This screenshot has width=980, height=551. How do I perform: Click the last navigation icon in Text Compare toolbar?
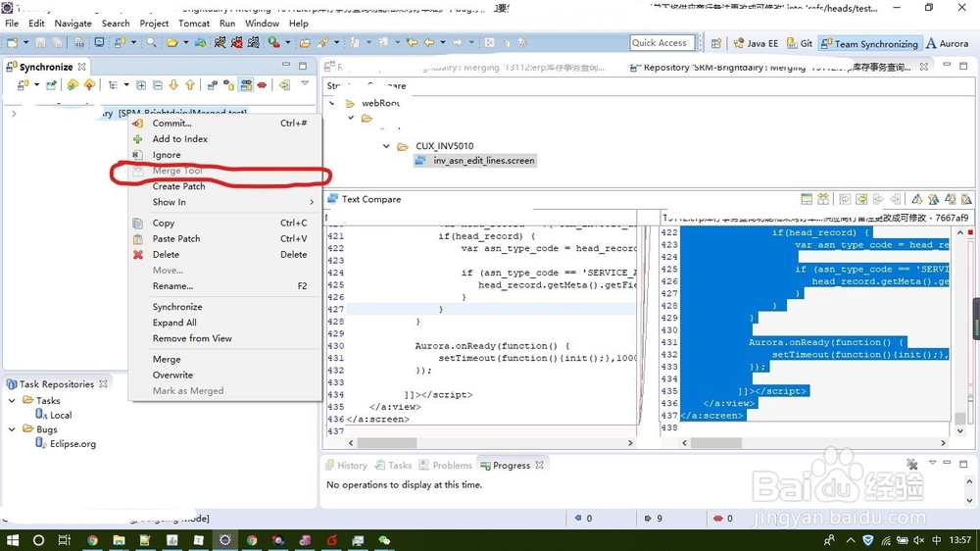click(x=966, y=199)
